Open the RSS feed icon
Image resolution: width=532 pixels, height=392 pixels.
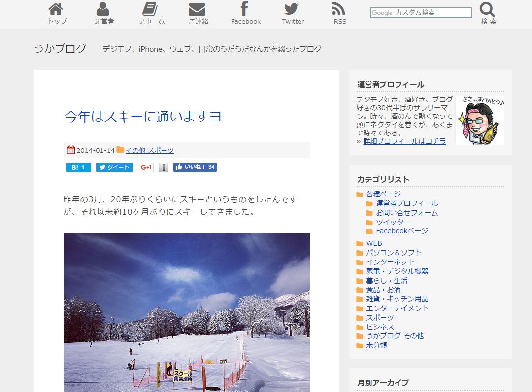click(339, 10)
